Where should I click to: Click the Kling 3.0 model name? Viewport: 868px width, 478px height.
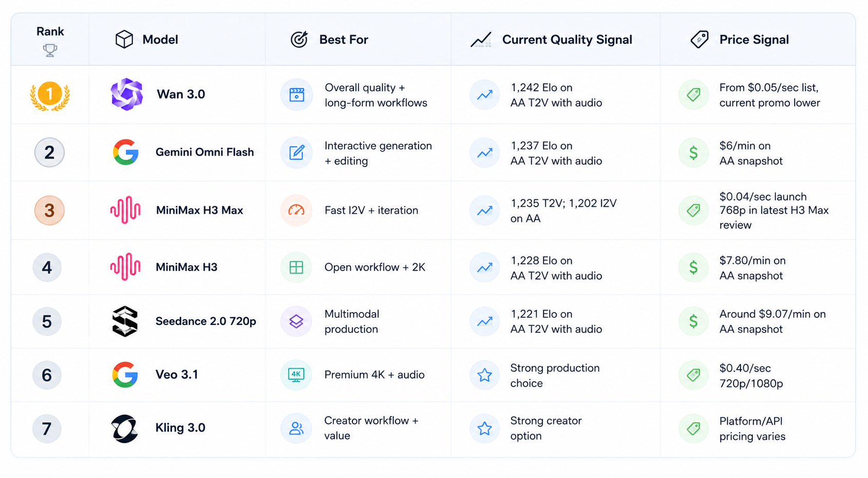point(180,428)
